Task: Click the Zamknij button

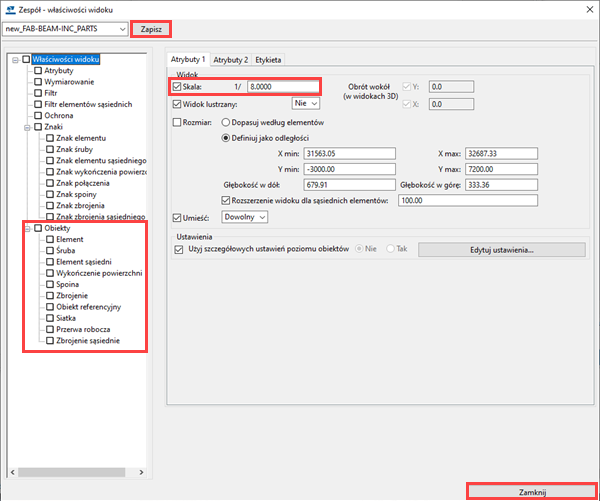Action: [x=531, y=492]
